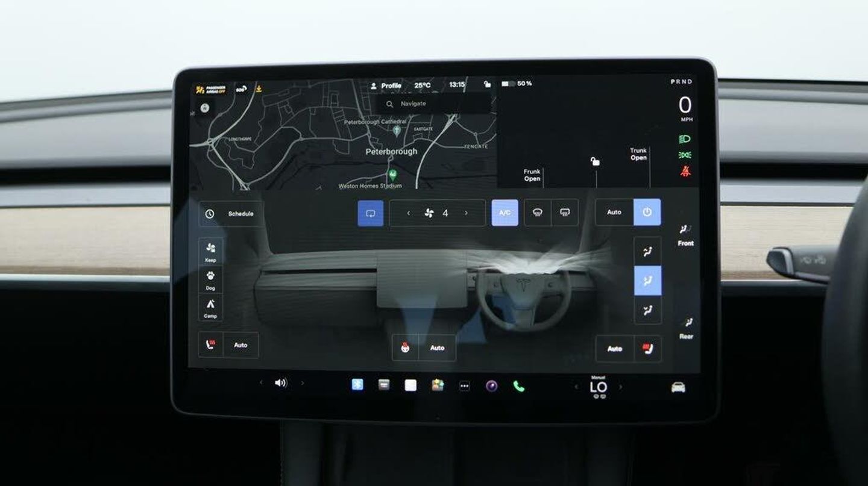
Task: Open the car Controls icon
Action: point(678,387)
